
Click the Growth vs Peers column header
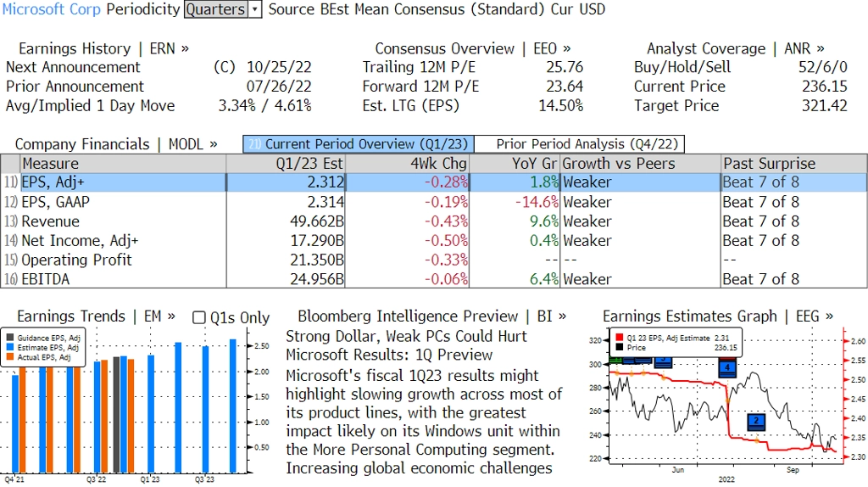tap(641, 164)
